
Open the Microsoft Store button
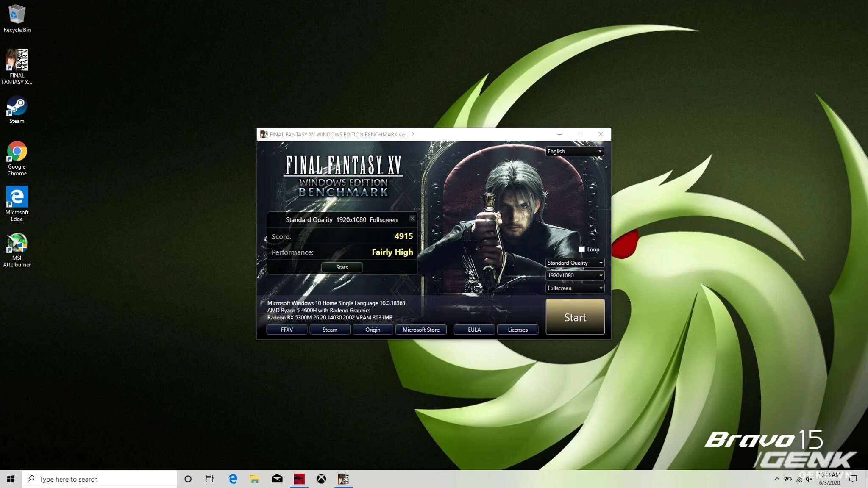(421, 330)
